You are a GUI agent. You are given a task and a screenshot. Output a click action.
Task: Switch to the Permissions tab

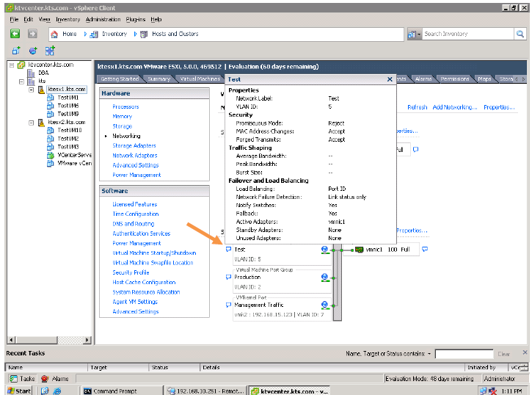455,79
